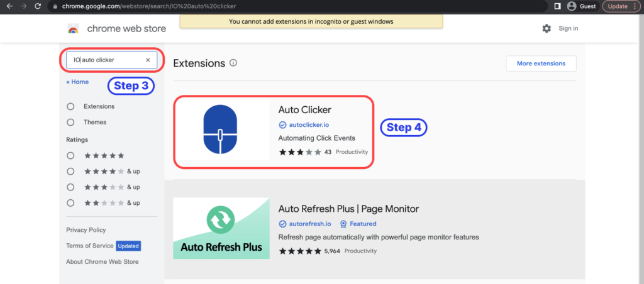
Task: Click the 43 ratings count
Action: coord(328,152)
